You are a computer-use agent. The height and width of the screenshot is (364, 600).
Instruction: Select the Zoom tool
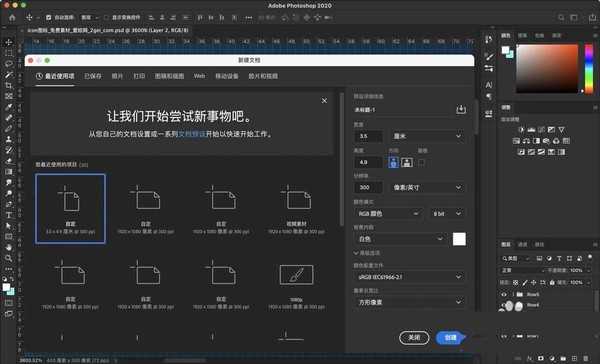(8, 258)
